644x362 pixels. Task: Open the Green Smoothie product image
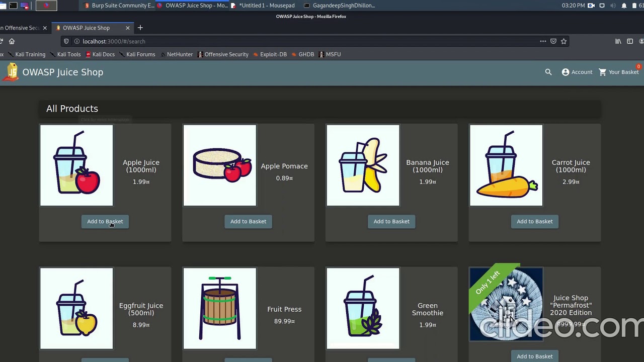(x=363, y=308)
